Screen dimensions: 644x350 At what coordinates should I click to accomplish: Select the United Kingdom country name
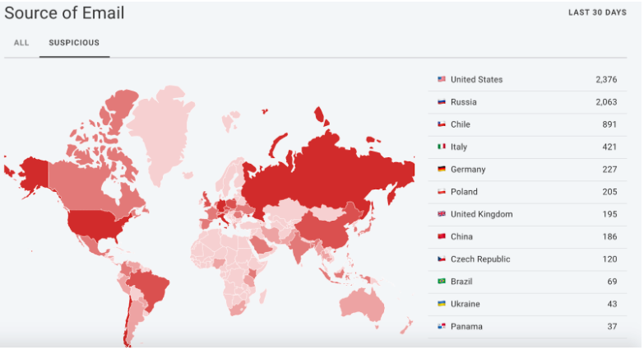pos(482,214)
